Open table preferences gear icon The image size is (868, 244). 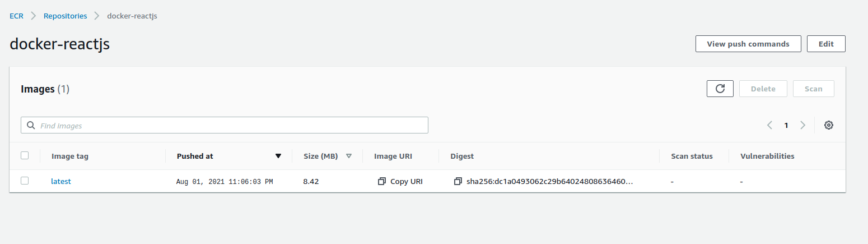(829, 125)
